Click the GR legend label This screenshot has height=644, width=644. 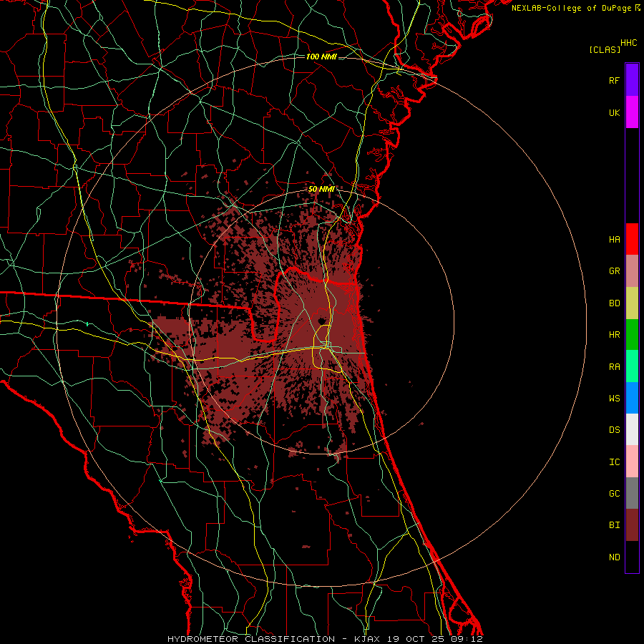point(614,271)
